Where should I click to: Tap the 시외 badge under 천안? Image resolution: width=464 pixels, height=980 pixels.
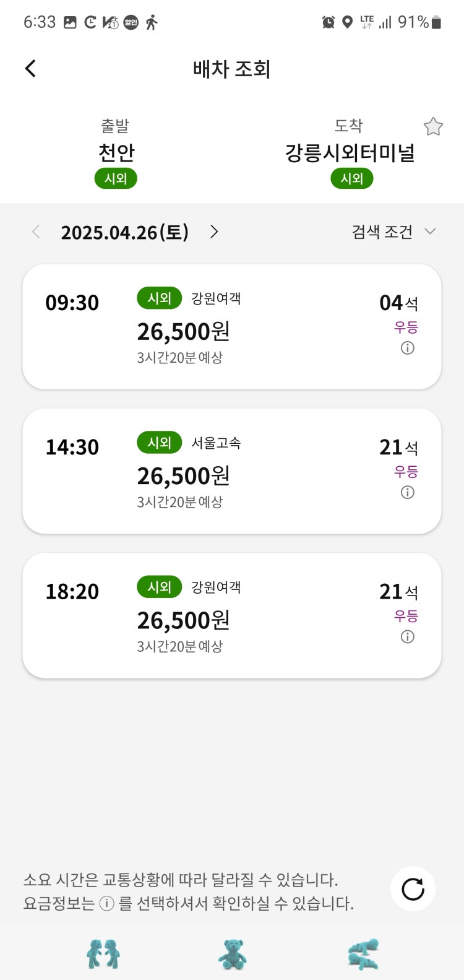pos(116,178)
